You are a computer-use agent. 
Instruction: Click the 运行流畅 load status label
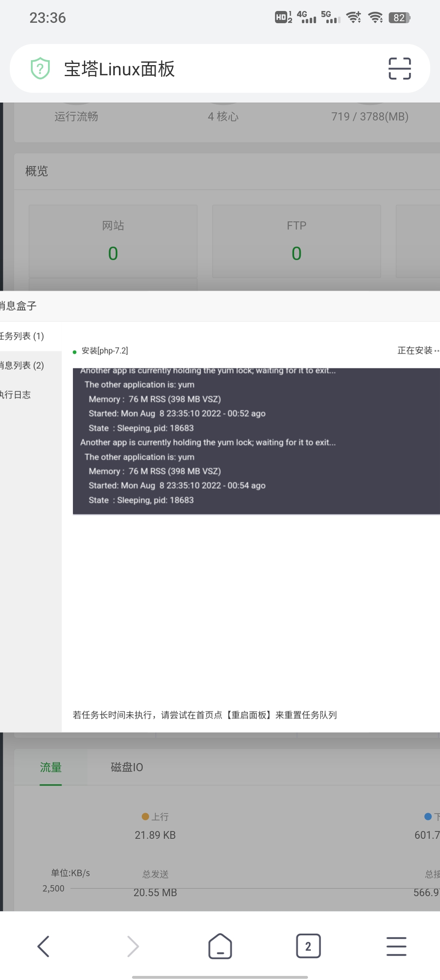tap(76, 117)
